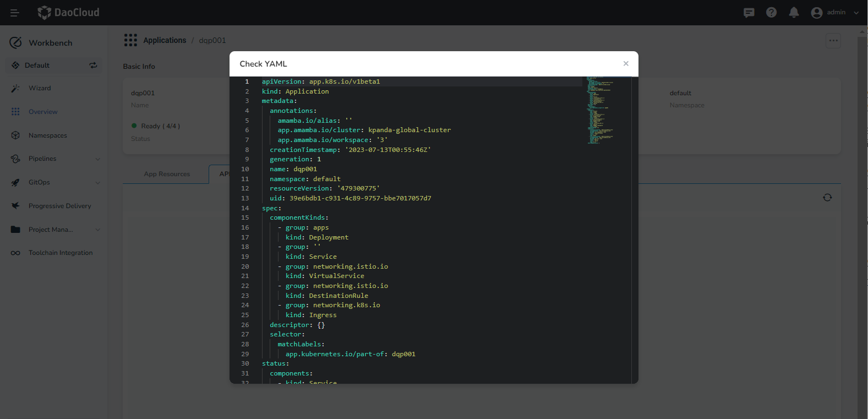Expand the Pipelines submenu chevron
This screenshot has width=868, height=419.
[98, 159]
